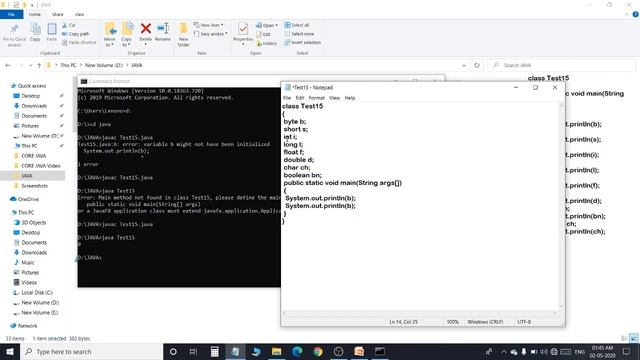Open Microsoft Edge from taskbar
640x360 pixels.
tap(297, 351)
